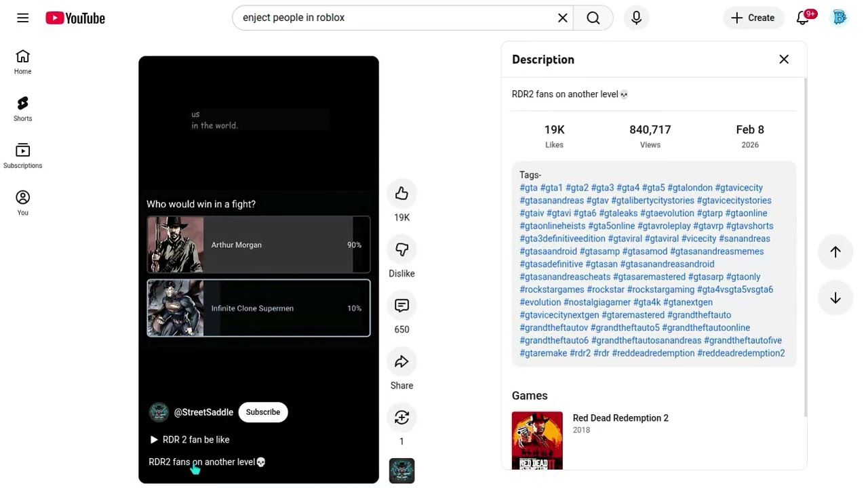
Task: Open the #reddeadredemption2 hashtag
Action: coord(741,353)
